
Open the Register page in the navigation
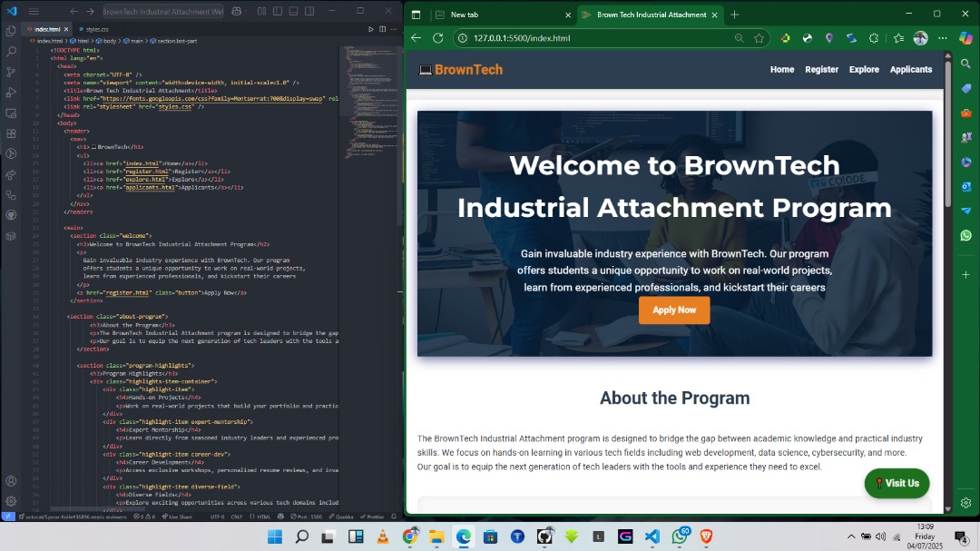pyautogui.click(x=821, y=69)
